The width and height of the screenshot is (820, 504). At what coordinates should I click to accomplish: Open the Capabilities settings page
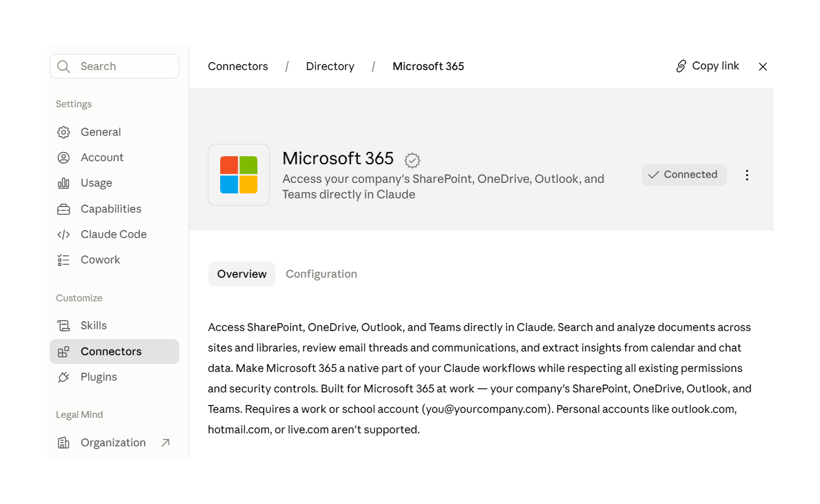114,209
